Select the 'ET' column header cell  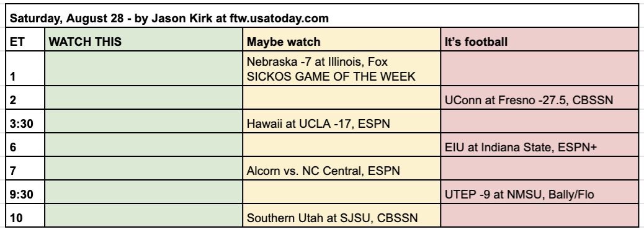pyautogui.click(x=25, y=40)
